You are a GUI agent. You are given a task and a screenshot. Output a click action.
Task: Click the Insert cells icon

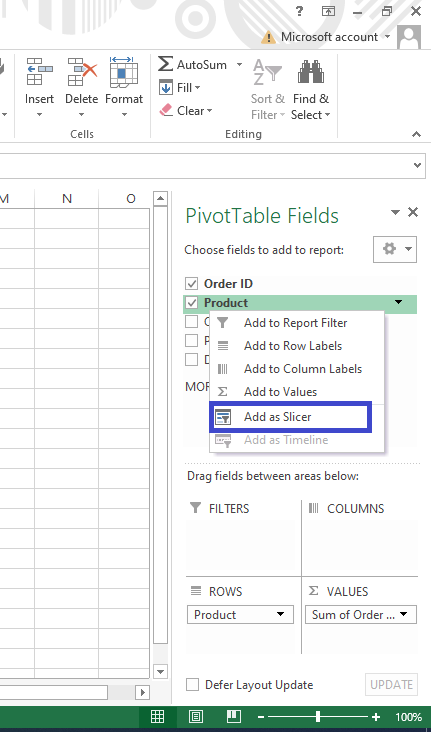click(x=39, y=72)
